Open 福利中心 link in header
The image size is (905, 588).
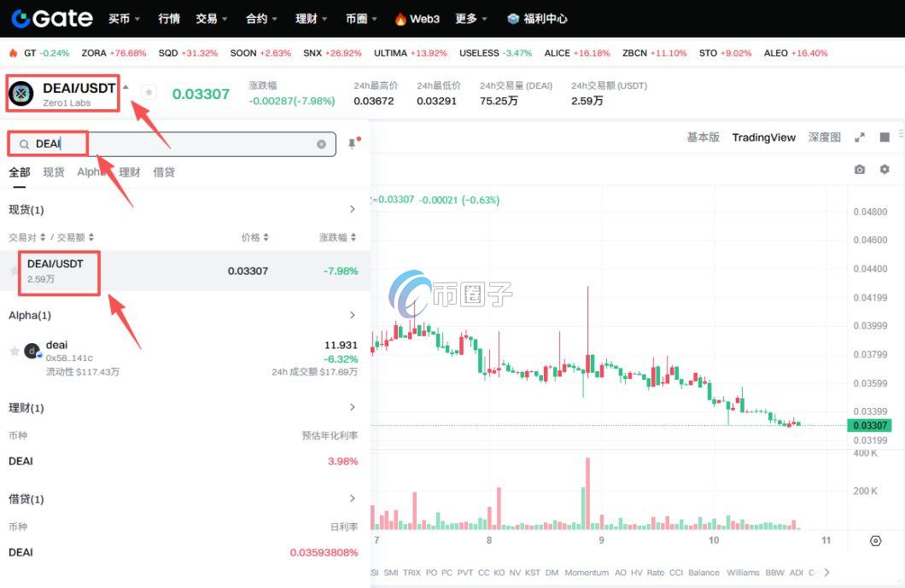(536, 18)
